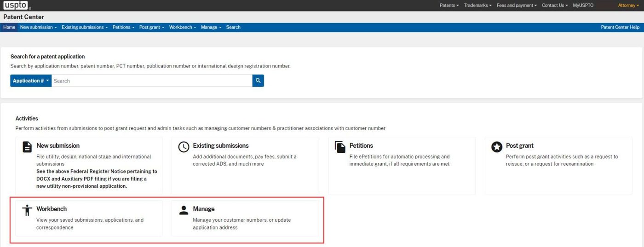The width and height of the screenshot is (644, 247).
Task: Click the Workbench person icon
Action: [27, 210]
